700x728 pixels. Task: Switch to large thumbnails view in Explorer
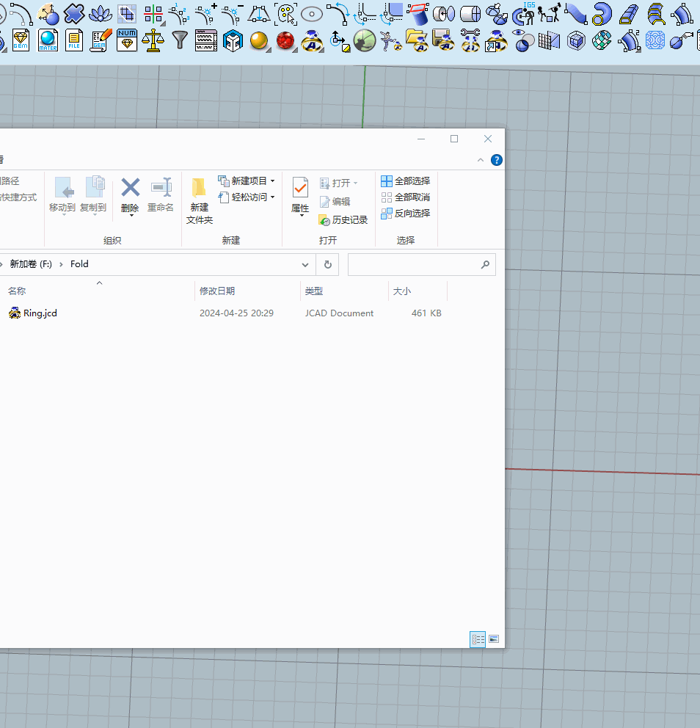[x=494, y=639]
